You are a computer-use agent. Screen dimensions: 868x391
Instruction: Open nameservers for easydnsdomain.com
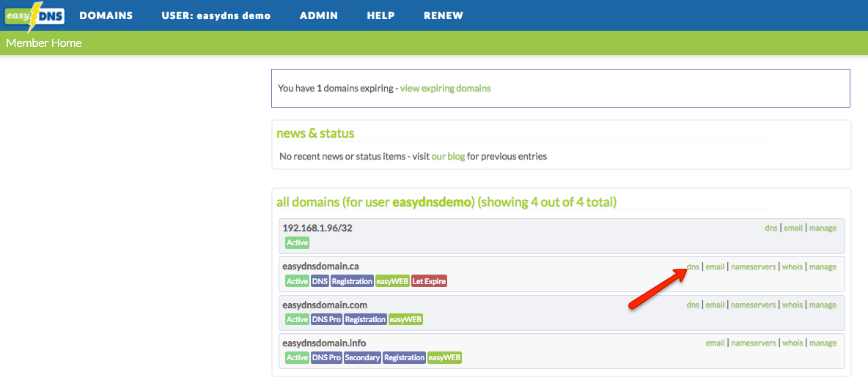point(754,305)
